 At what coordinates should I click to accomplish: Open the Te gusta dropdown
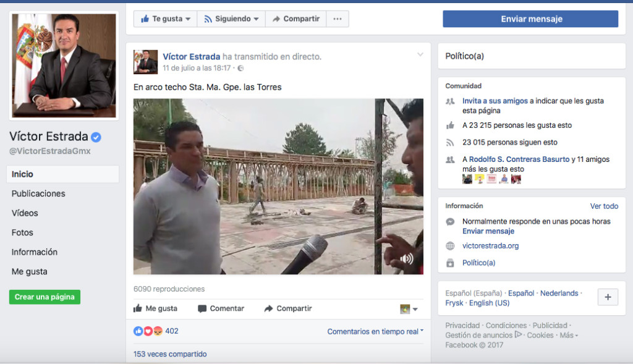click(165, 19)
